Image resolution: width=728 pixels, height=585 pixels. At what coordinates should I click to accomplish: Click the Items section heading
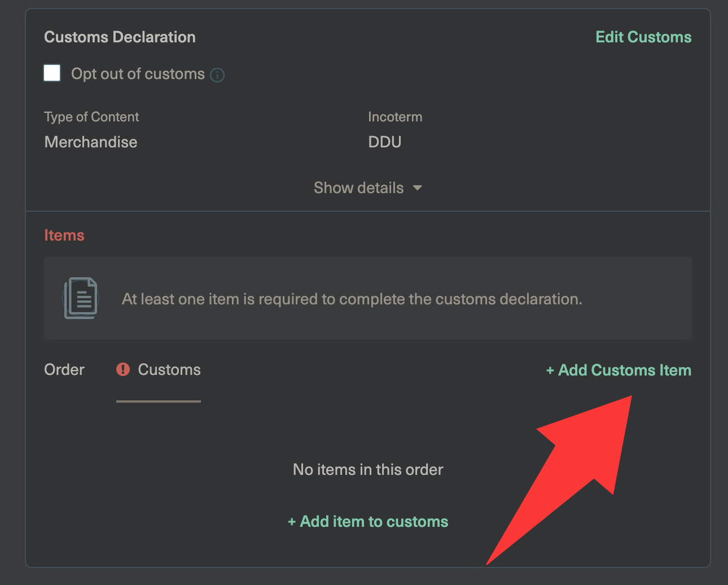pos(64,235)
